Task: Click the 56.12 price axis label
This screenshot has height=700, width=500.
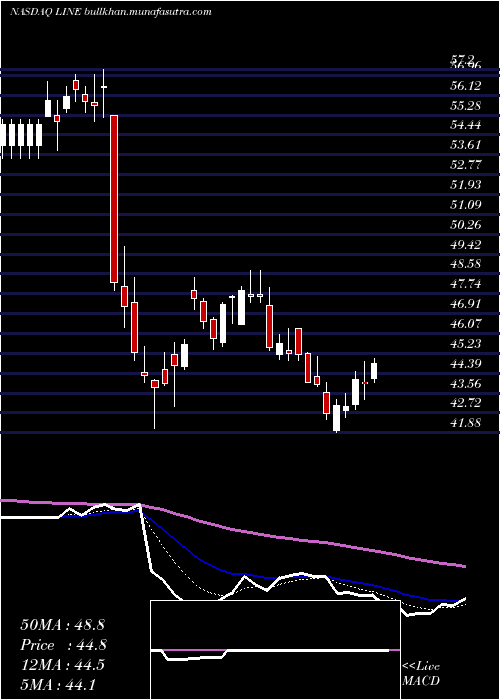Action: pos(466,86)
